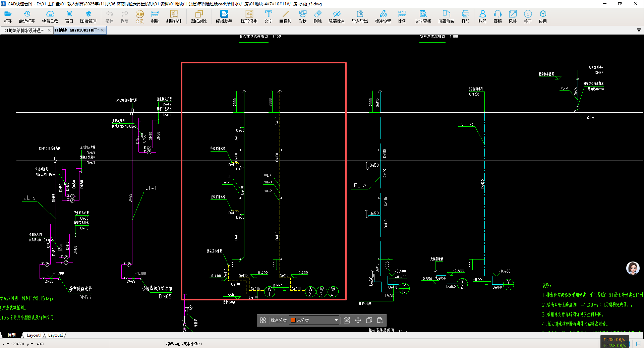Image resolution: width=644 pixels, height=348 pixels.
Task: Switch to the 01地块给排水设计通 tab
Action: [x=24, y=31]
